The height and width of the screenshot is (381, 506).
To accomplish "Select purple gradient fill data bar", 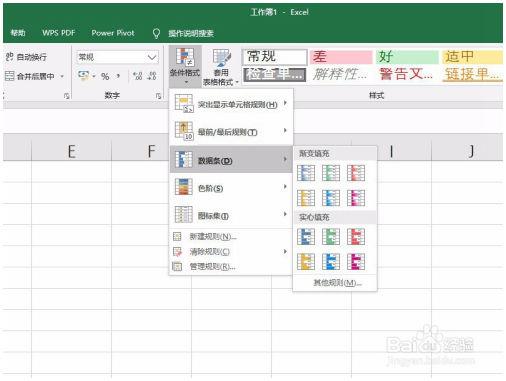I will pyautogui.click(x=356, y=198).
